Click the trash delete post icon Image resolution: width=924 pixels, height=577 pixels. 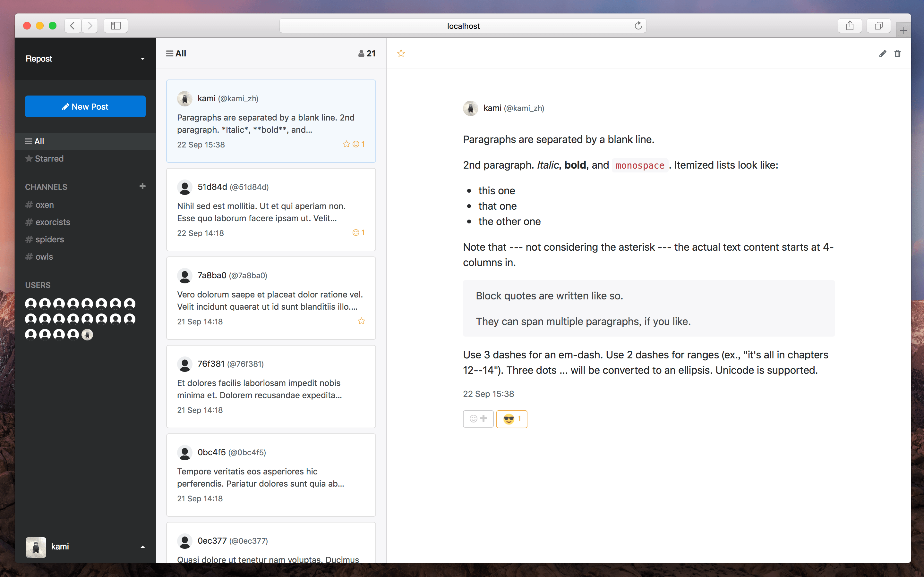click(x=897, y=54)
